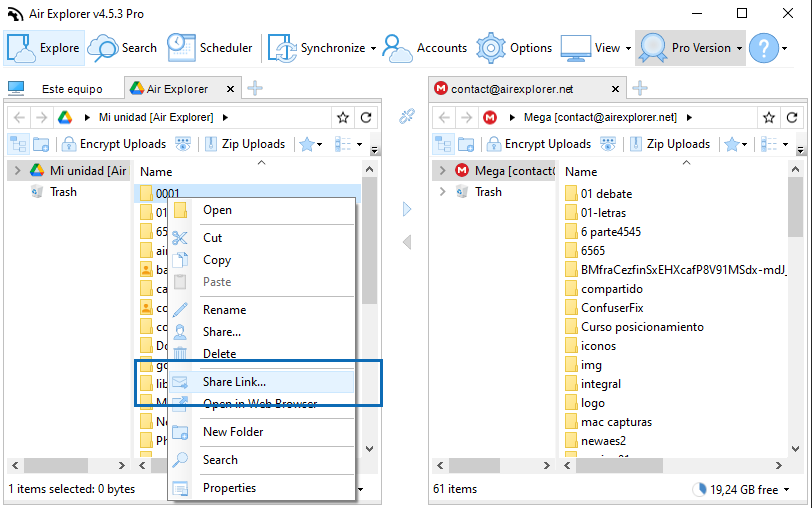Screen dimensions: 812x508
Task: Choose New Folder from context menu
Action: [262, 432]
